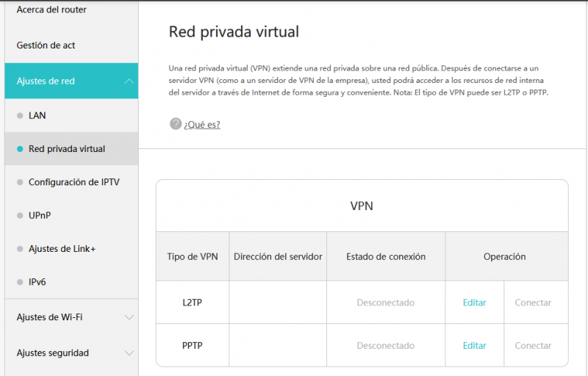
Task: Click the question mark help icon
Action: (176, 123)
